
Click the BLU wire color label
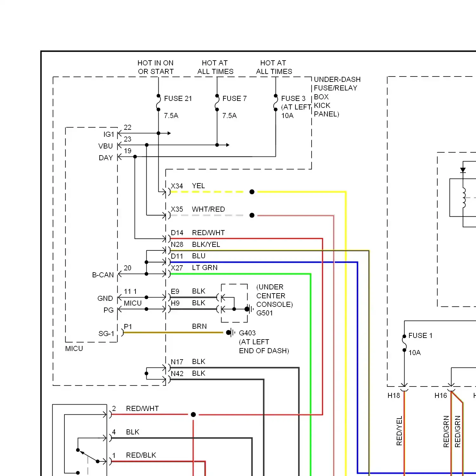click(199, 256)
